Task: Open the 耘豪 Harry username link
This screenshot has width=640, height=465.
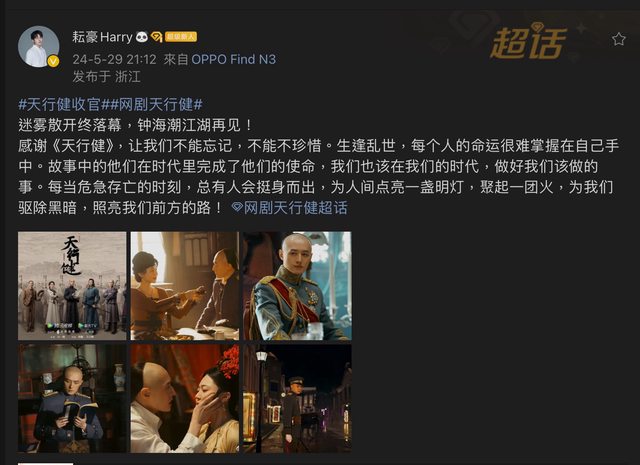Action: (x=102, y=37)
